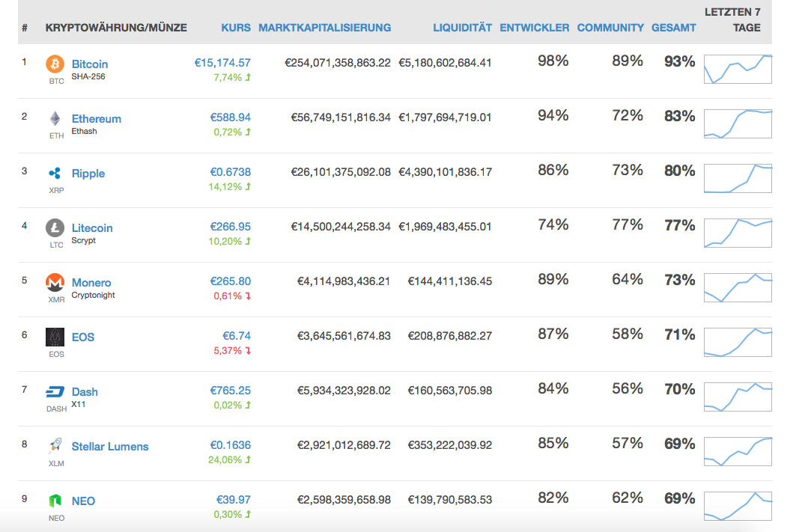Click Ethereum price €588.94
Screen dimensions: 808x532
(231, 117)
